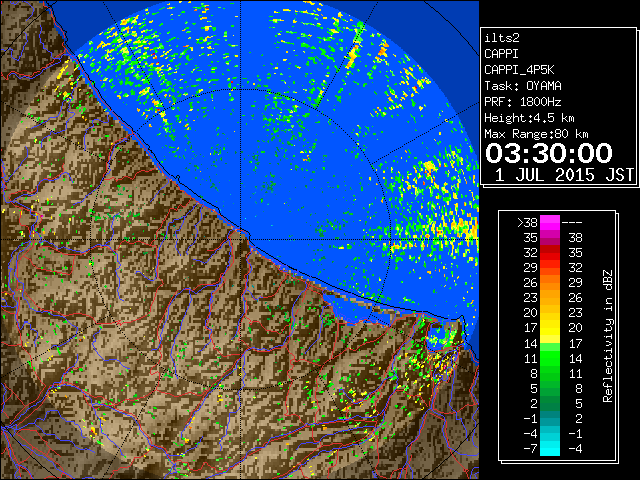
Task: Pick the yellow band beside the 17 label
Action: (x=550, y=328)
